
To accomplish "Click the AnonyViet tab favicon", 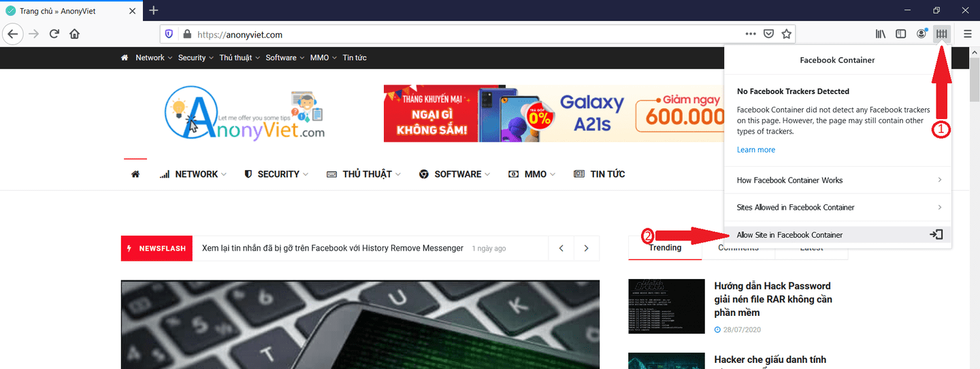I will coord(11,11).
